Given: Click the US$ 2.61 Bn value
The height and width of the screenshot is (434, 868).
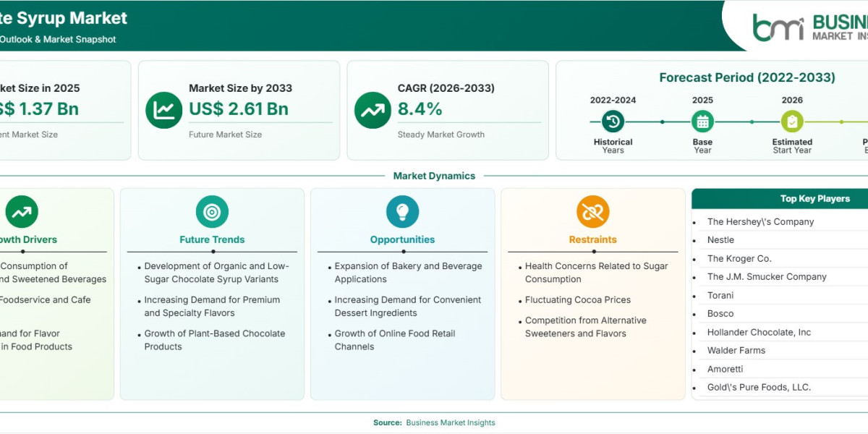Looking at the screenshot, I should coord(239,109).
